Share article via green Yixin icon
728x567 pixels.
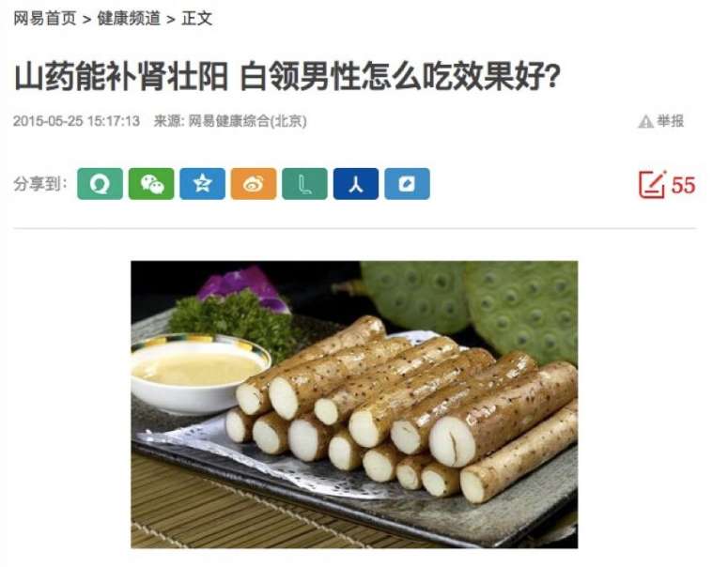point(100,184)
